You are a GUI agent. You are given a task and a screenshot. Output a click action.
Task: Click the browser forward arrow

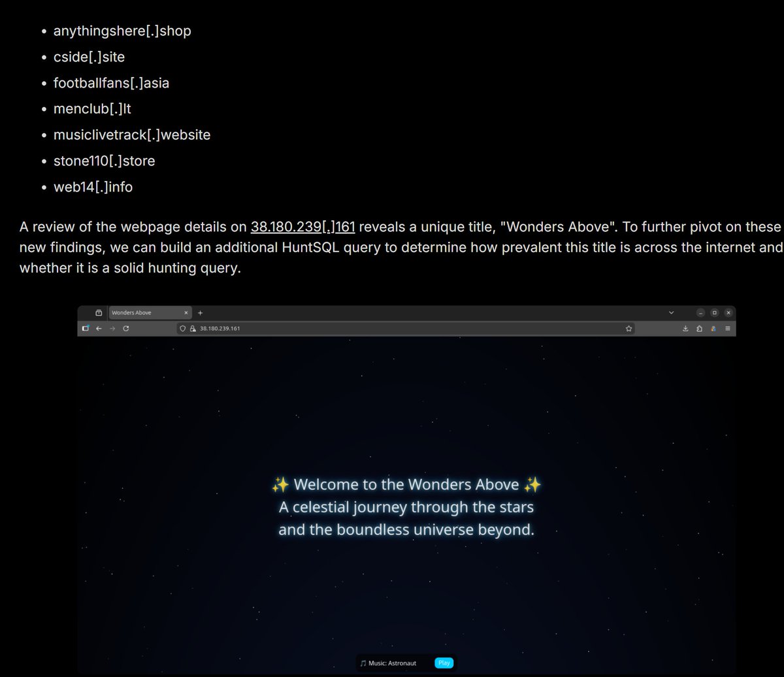click(112, 329)
